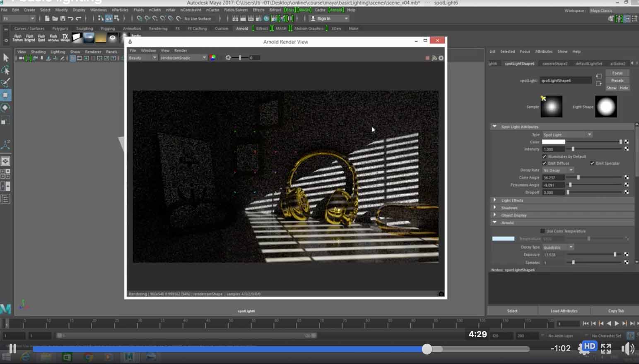Stop the render with the red stop icon
639x364 pixels.
coord(427,58)
